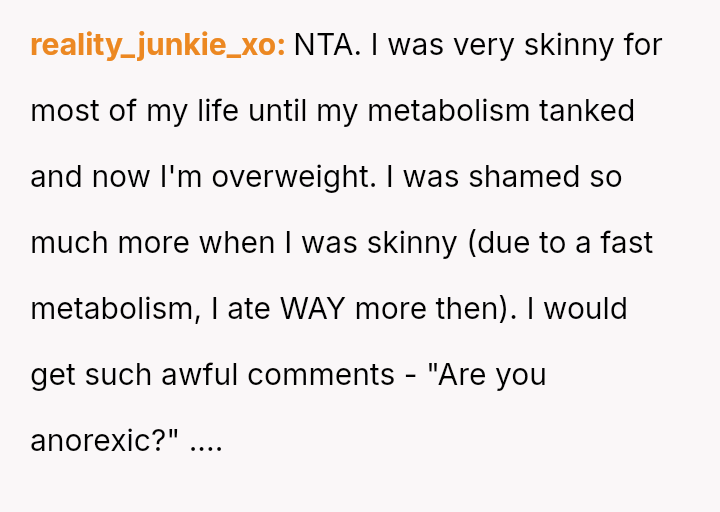This screenshot has height=512, width=720.
Task: Click the trailing ellipsis after the quote
Action: pyautogui.click(x=205, y=440)
